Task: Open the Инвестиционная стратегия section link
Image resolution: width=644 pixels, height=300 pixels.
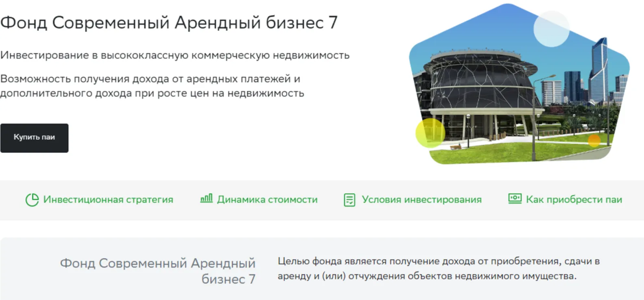Action: [108, 200]
